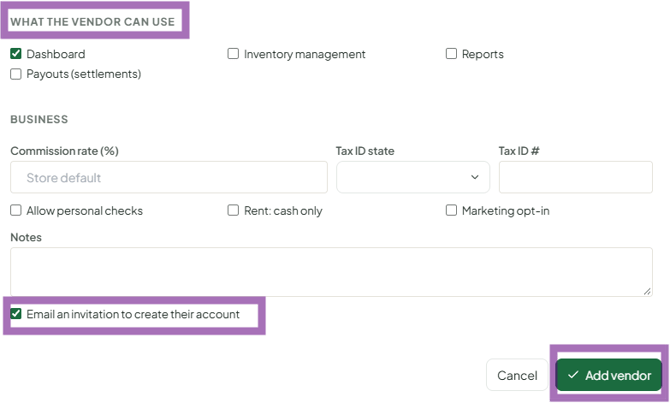Enable Inventory management access
The image size is (670, 403).
(233, 54)
